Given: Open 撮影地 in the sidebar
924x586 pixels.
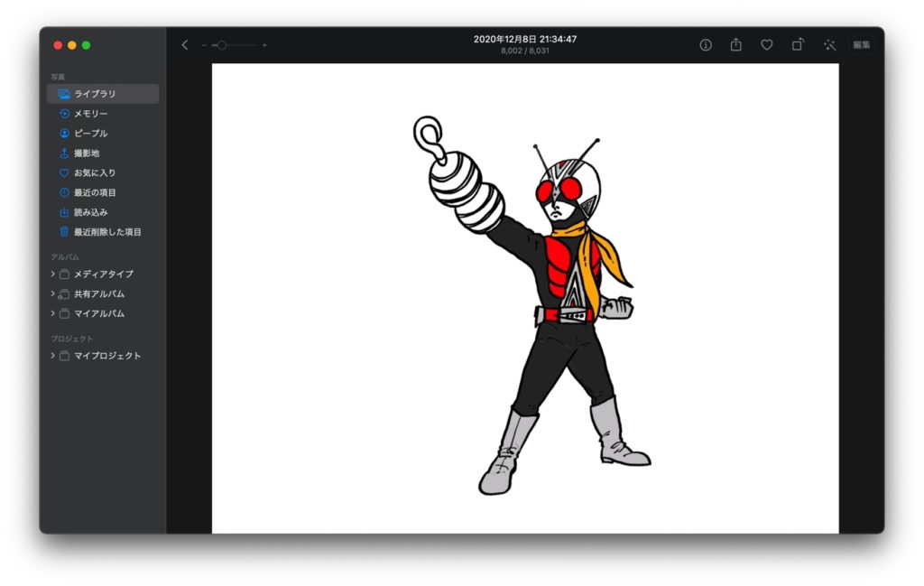Looking at the screenshot, I should pos(103,153).
